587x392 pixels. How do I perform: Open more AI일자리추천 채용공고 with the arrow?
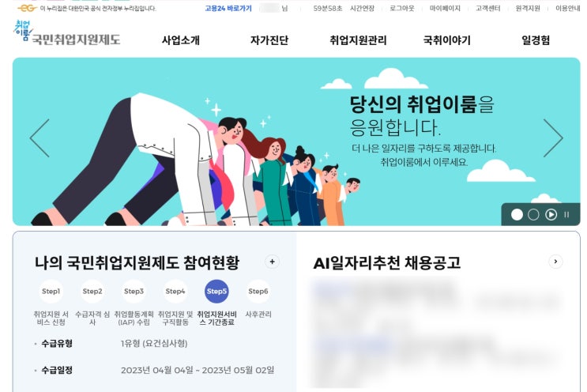(x=555, y=262)
